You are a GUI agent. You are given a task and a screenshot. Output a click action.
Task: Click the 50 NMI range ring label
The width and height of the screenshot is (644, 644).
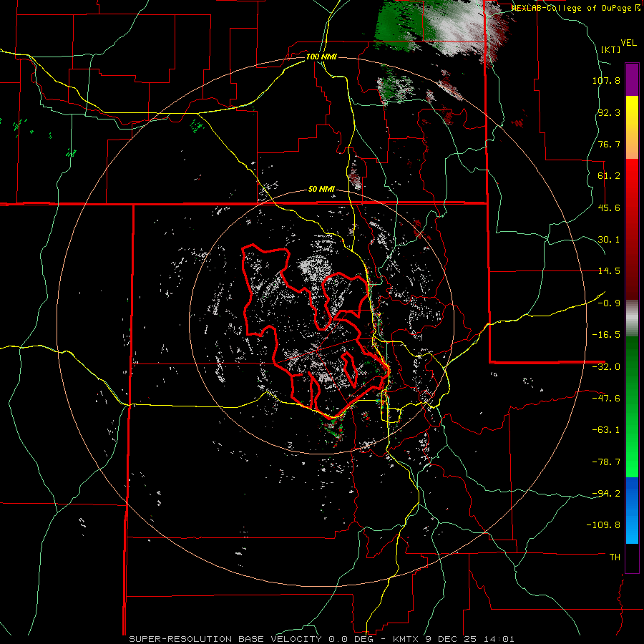[321, 190]
